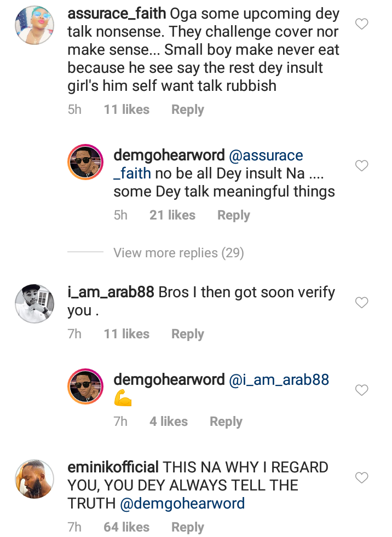Screen dimensions: 392x537
Task: Reply to assurace_faith's comment
Action: pyautogui.click(x=187, y=109)
